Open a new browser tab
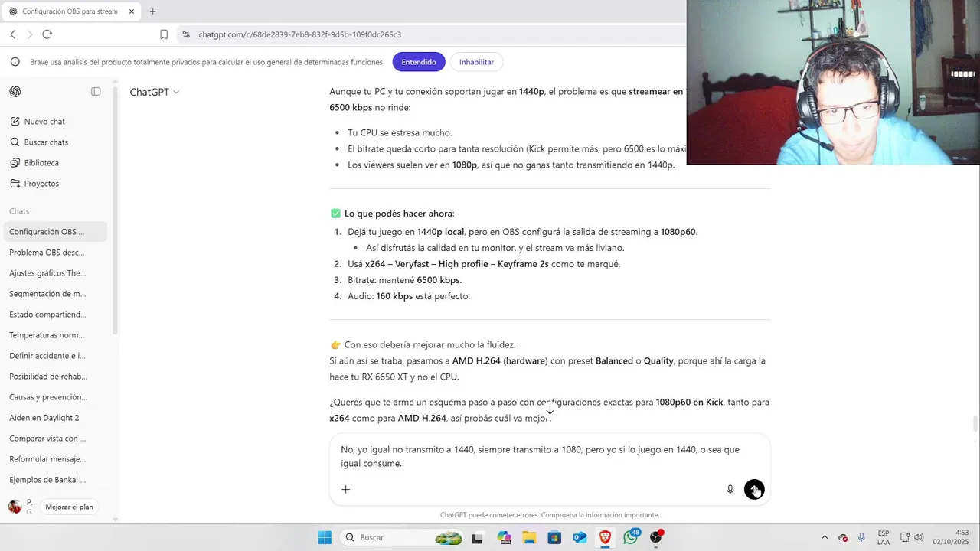This screenshot has width=980, height=551. (x=152, y=11)
